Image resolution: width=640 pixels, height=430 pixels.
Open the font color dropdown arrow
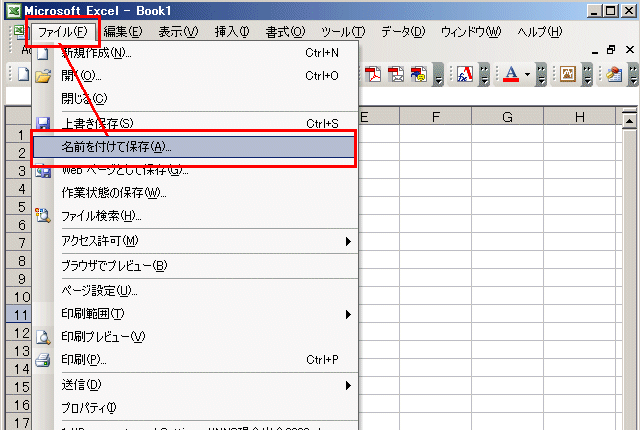(527, 74)
